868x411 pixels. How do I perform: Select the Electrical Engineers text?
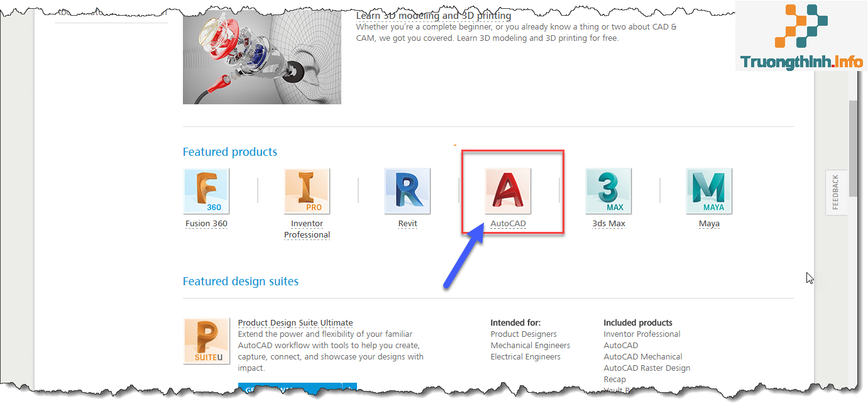pyautogui.click(x=525, y=357)
